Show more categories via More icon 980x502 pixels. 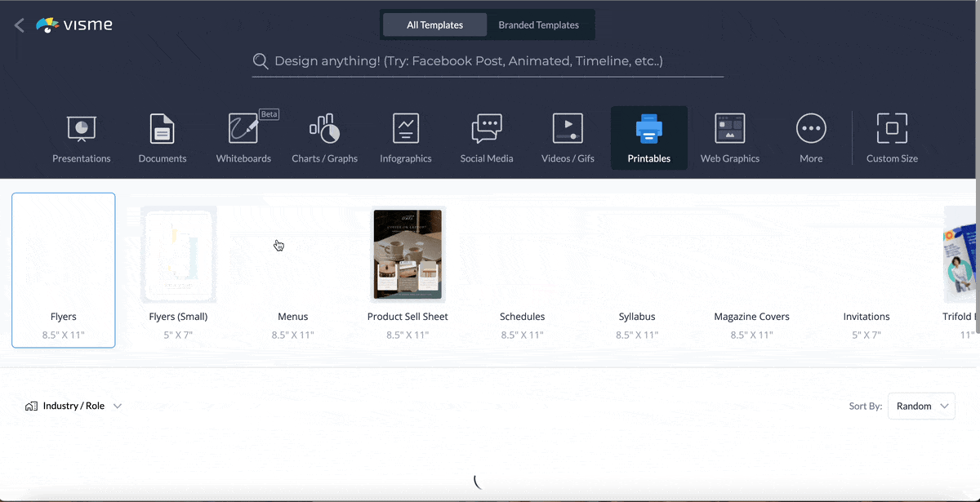coord(811,129)
